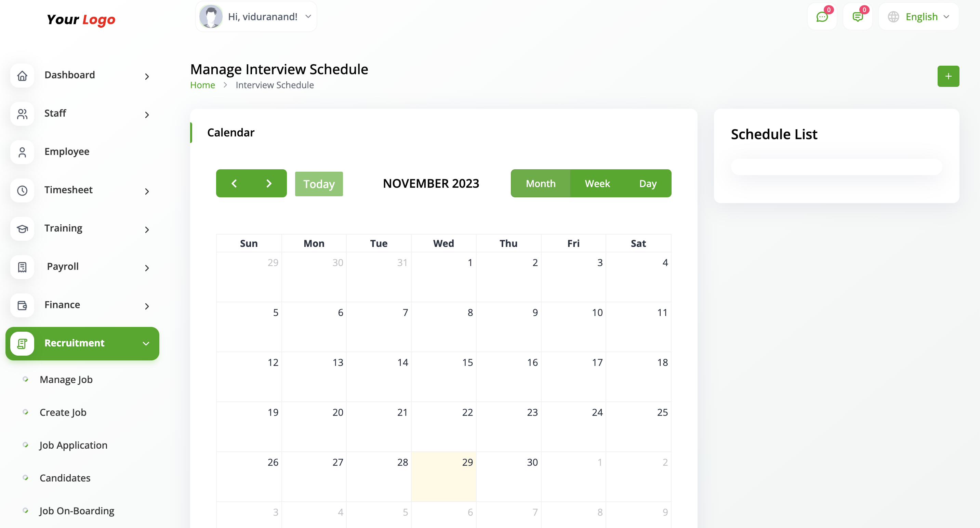Click the Home breadcrumb link
Screen dimensions: 980x528
[x=202, y=85]
